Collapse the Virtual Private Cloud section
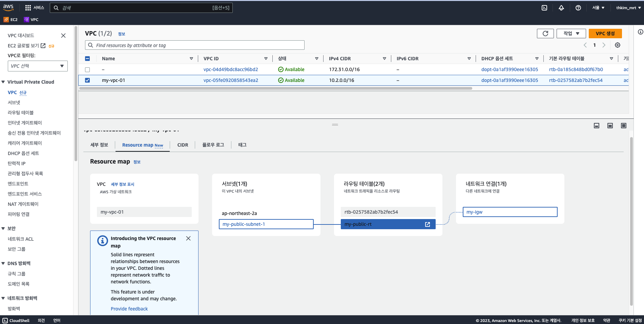Screen dimensions: 644x324 [3, 82]
